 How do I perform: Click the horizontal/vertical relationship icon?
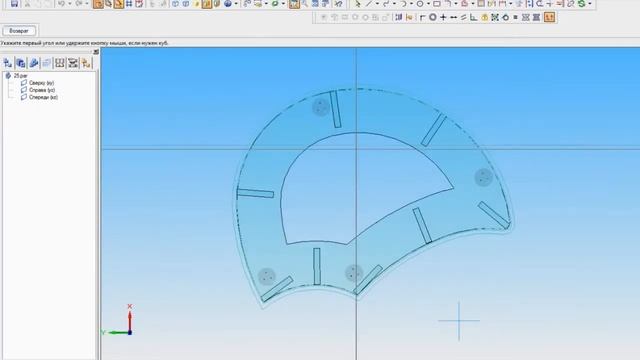[x=453, y=17]
